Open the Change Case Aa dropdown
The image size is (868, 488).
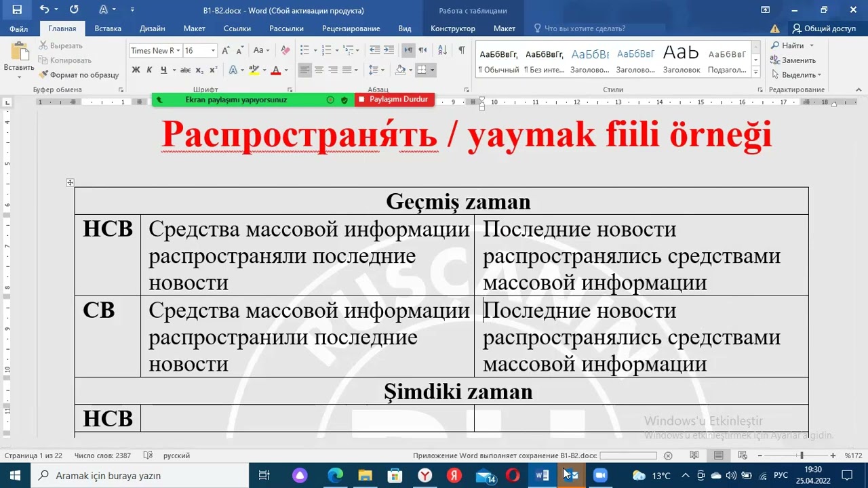pyautogui.click(x=260, y=51)
